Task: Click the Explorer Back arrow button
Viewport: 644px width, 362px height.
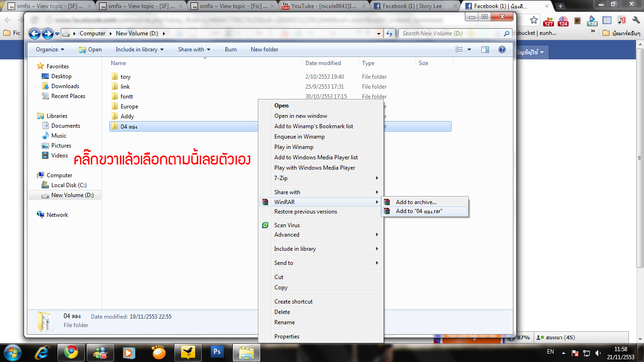Action: point(35,33)
